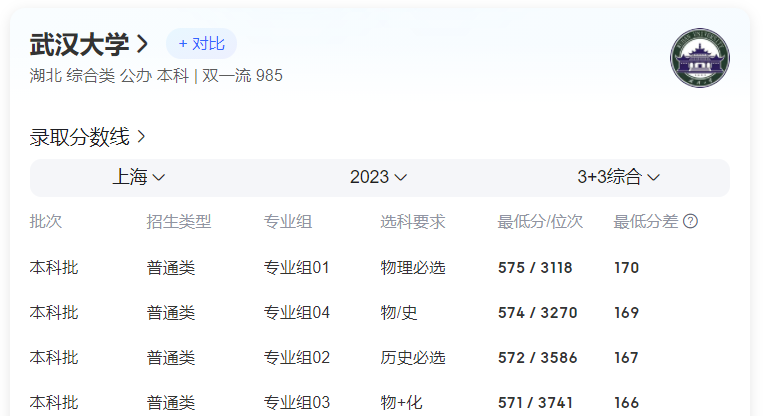Click the score 574 / 3270
This screenshot has height=416, width=769.
pos(538,313)
